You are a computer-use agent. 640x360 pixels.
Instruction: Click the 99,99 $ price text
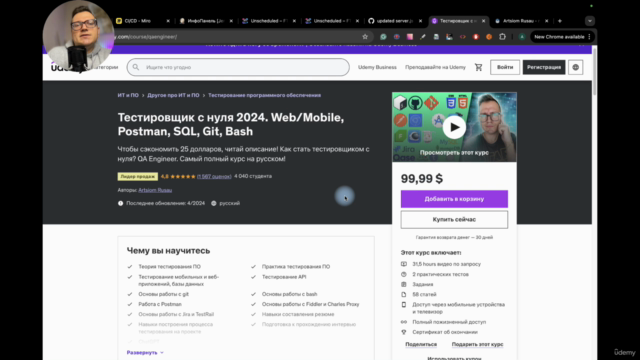point(422,179)
